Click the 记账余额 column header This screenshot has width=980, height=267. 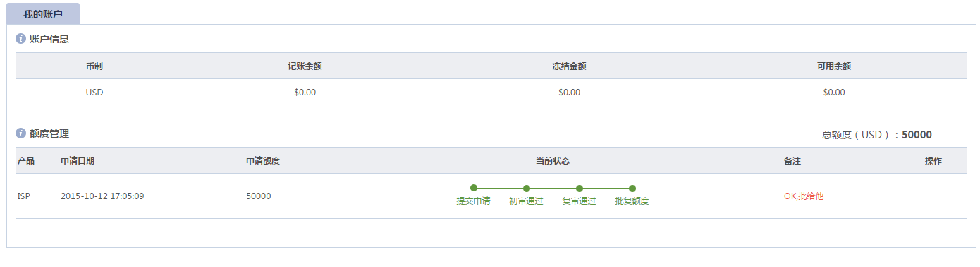point(305,66)
